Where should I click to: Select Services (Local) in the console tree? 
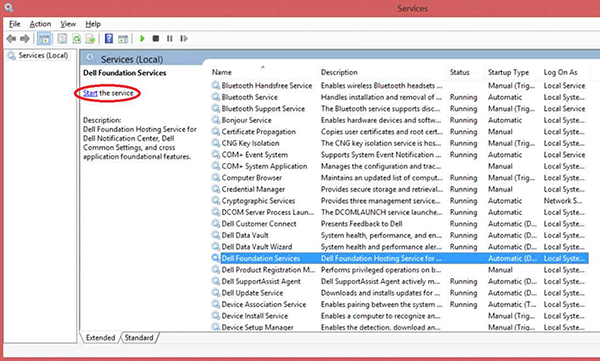[43, 56]
